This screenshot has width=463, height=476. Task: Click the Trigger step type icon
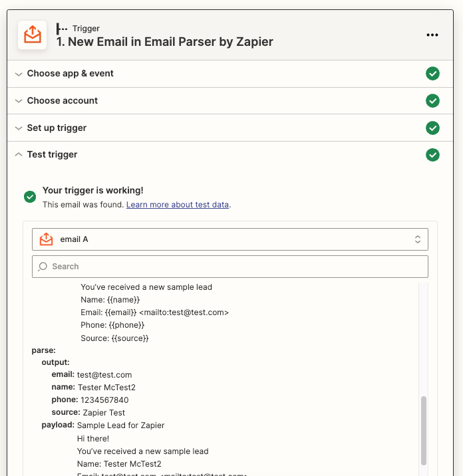click(62, 29)
